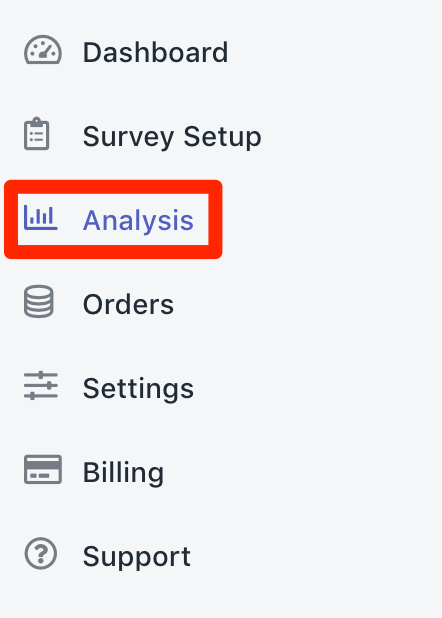
Task: Click the Dashboard speedometer gauge icon
Action: click(43, 50)
